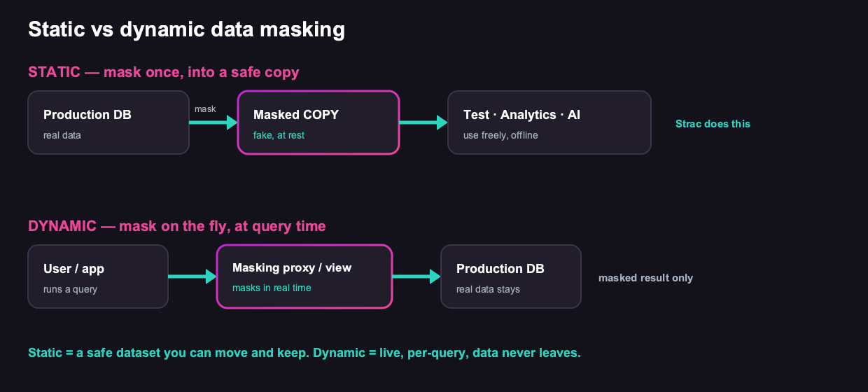Click the small 'mask' label

click(x=205, y=109)
